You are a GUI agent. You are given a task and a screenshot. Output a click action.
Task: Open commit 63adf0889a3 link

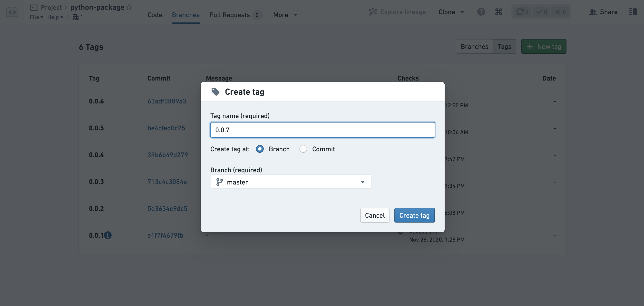[167, 101]
